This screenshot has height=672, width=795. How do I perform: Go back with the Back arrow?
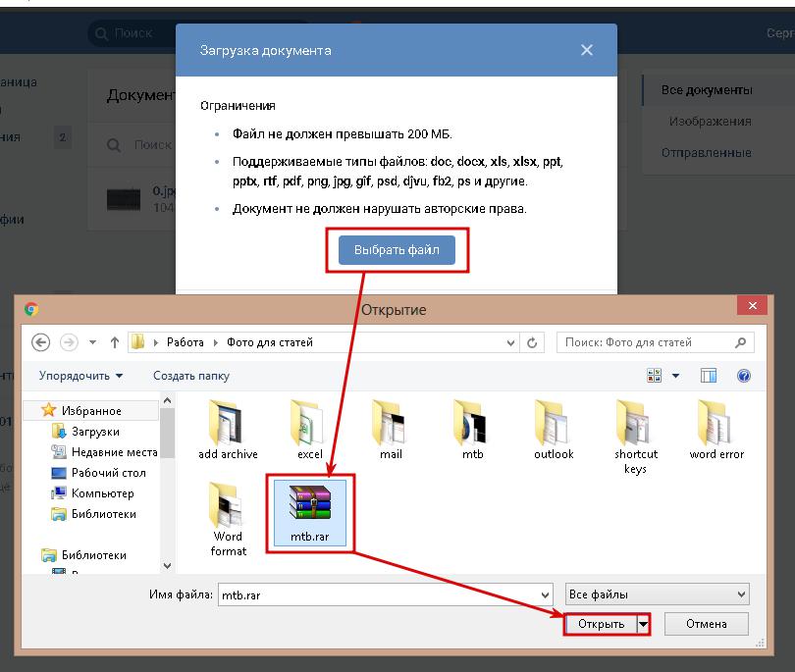point(40,342)
